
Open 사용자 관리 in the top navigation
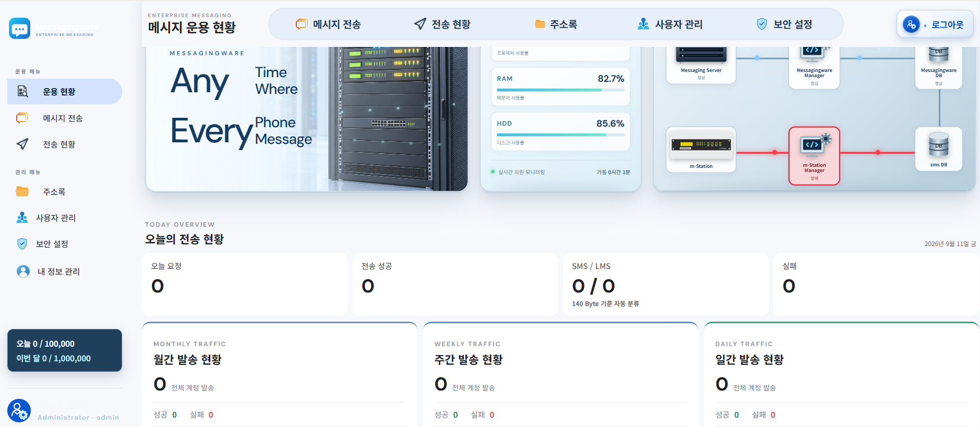pyautogui.click(x=670, y=25)
